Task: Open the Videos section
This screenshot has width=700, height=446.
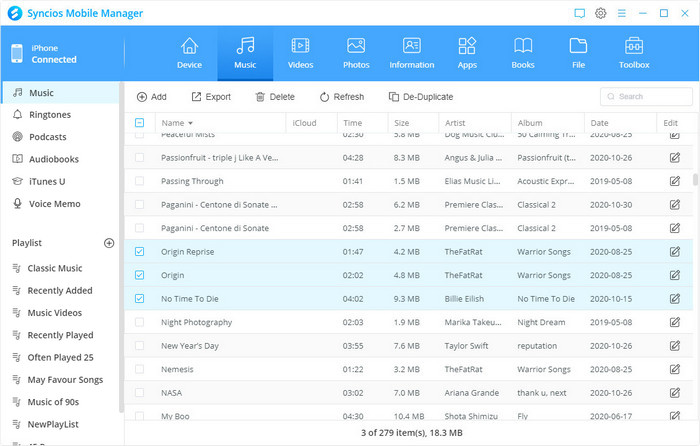Action: (299, 53)
